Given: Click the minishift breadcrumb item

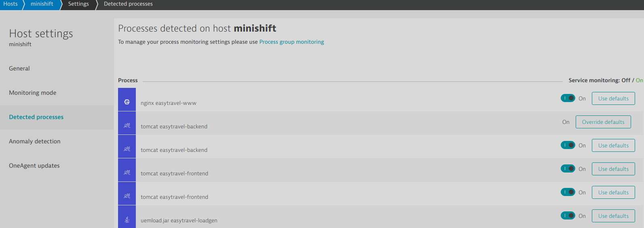Looking at the screenshot, I should [x=42, y=4].
